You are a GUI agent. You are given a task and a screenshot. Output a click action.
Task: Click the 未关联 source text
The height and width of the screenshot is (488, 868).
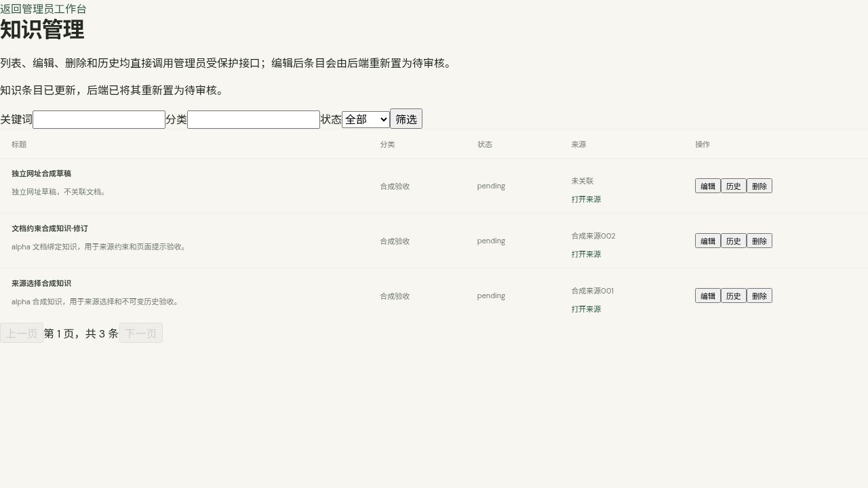click(583, 181)
